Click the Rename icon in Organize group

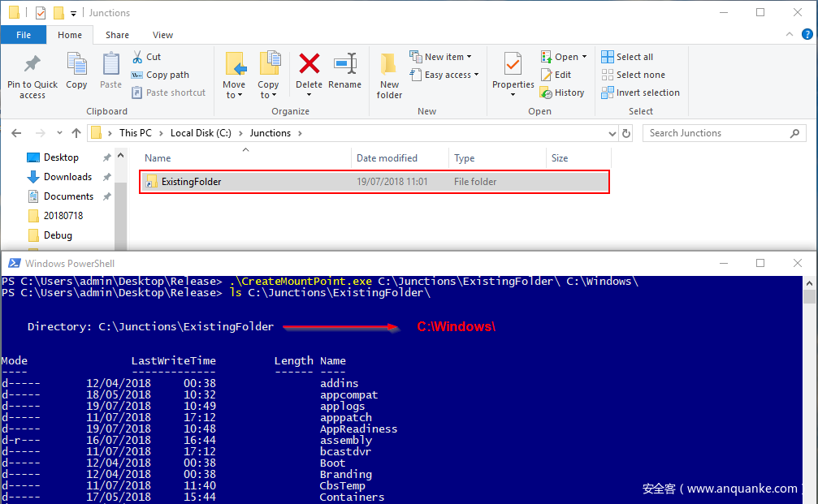pyautogui.click(x=345, y=65)
